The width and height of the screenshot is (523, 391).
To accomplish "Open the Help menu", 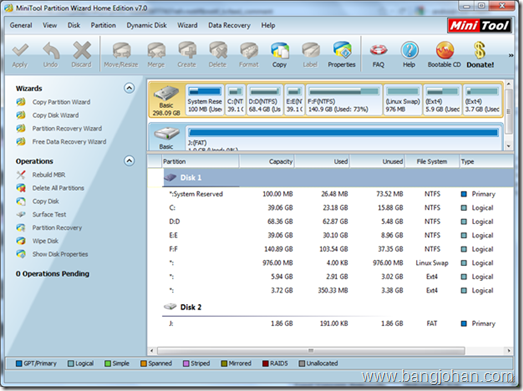I will tap(268, 25).
